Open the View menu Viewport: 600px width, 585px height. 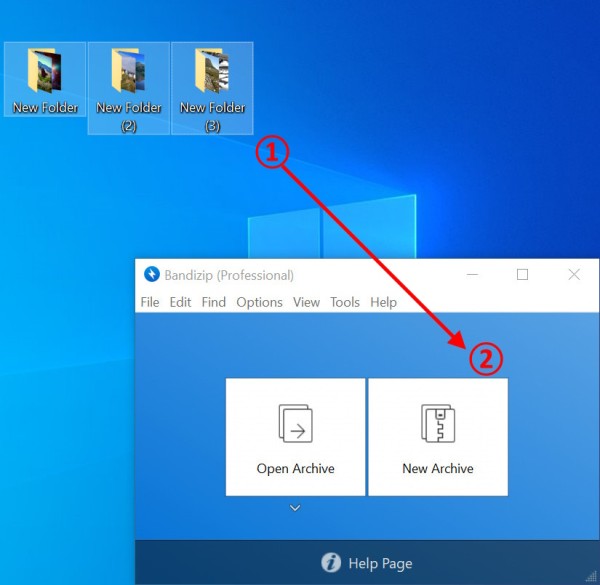306,302
